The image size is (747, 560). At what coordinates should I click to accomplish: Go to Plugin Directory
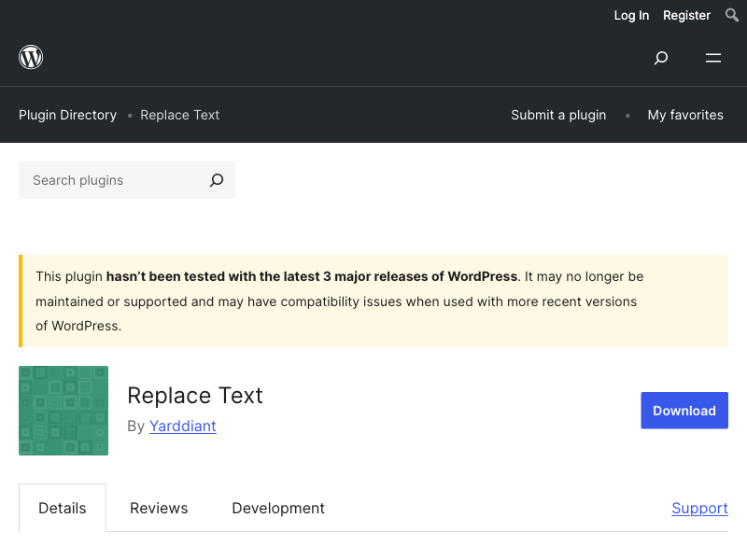point(67,115)
